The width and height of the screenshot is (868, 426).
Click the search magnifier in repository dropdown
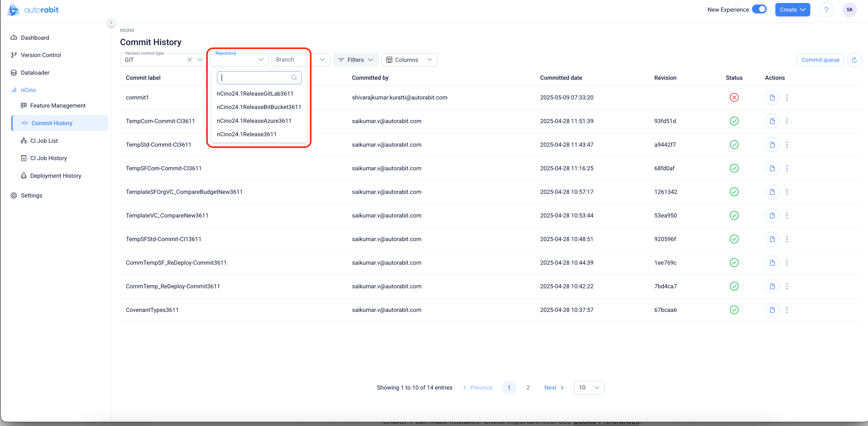point(294,78)
